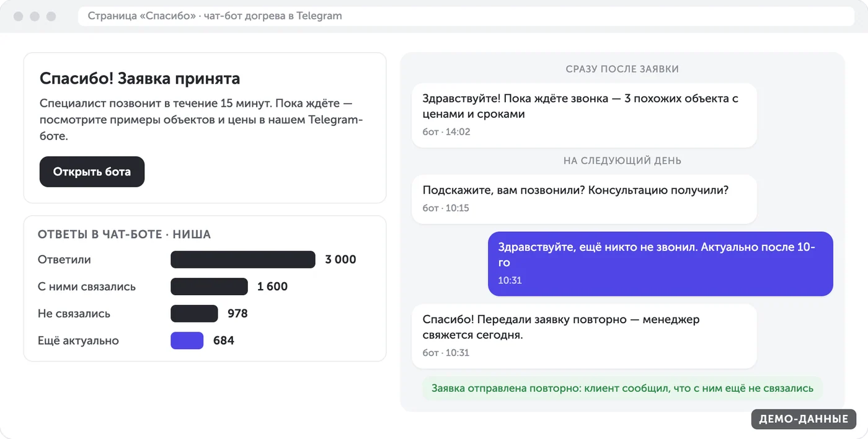Click the timestamp «бот · 10:31»

pyautogui.click(x=446, y=352)
